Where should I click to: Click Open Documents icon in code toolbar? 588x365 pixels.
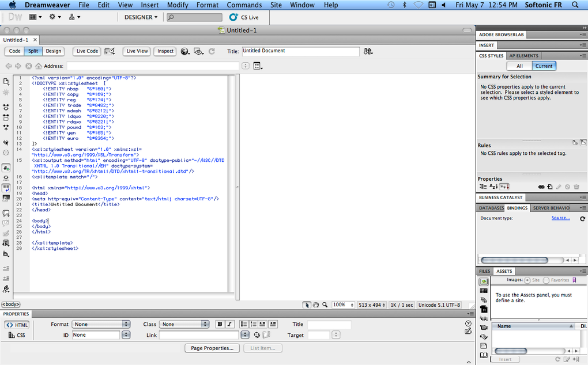point(6,82)
